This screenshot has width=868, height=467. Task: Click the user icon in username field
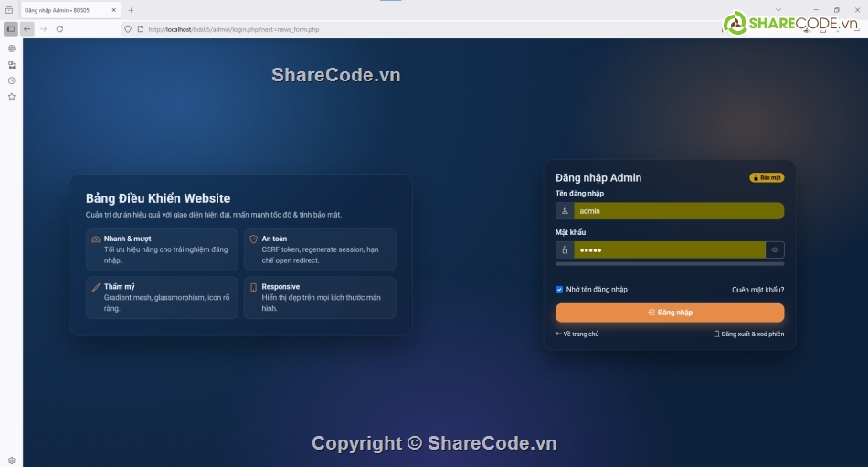coord(565,211)
